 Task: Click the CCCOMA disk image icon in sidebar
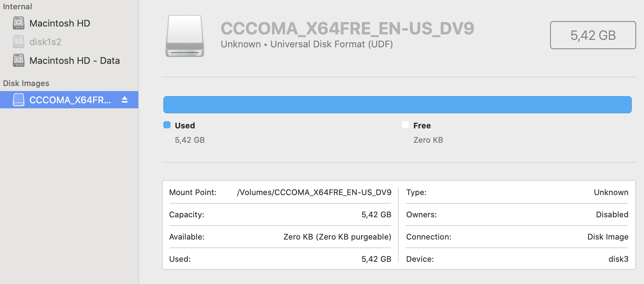click(x=18, y=100)
